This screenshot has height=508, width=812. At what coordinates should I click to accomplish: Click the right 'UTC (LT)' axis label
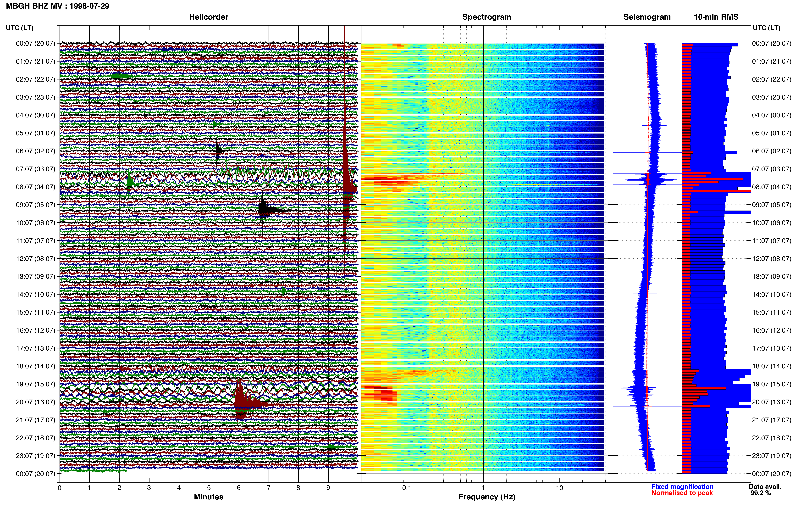click(x=766, y=28)
